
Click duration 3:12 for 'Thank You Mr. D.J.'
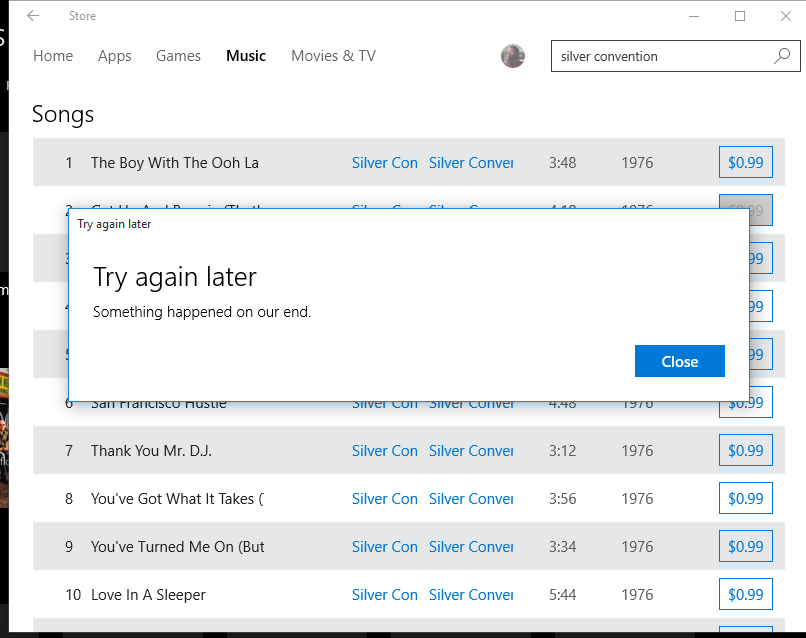pyautogui.click(x=562, y=450)
